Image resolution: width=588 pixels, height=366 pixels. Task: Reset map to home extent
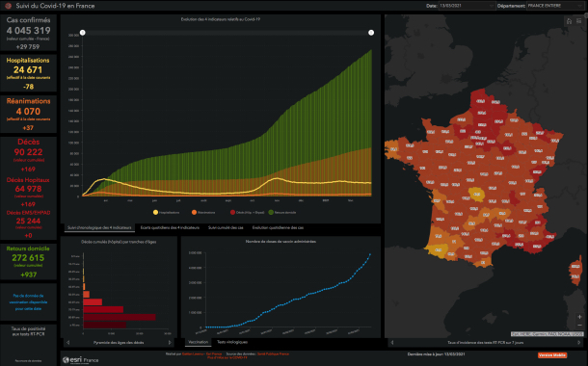[x=569, y=21]
